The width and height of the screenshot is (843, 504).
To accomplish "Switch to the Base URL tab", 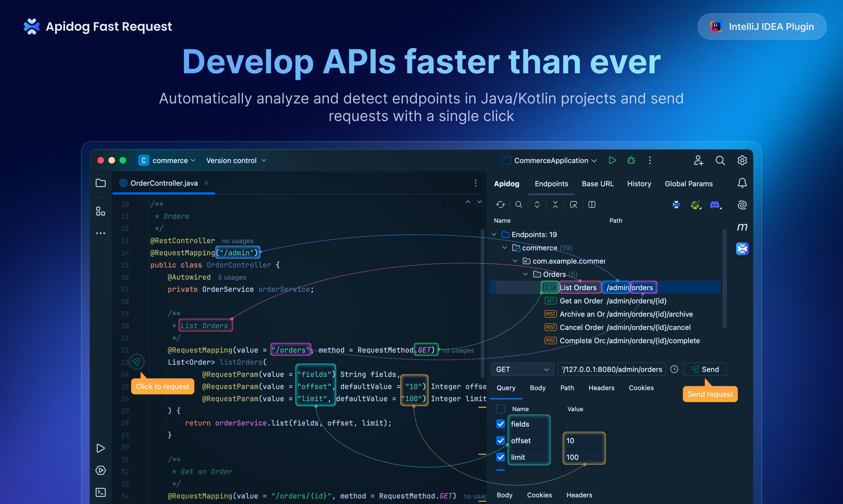I will tap(598, 184).
